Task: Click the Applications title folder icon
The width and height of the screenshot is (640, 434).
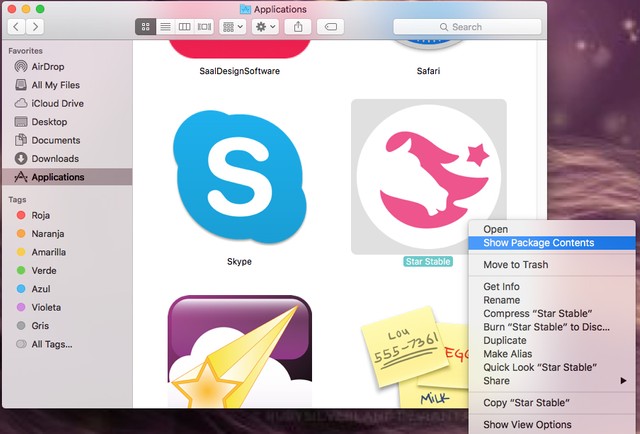Action: tap(245, 9)
